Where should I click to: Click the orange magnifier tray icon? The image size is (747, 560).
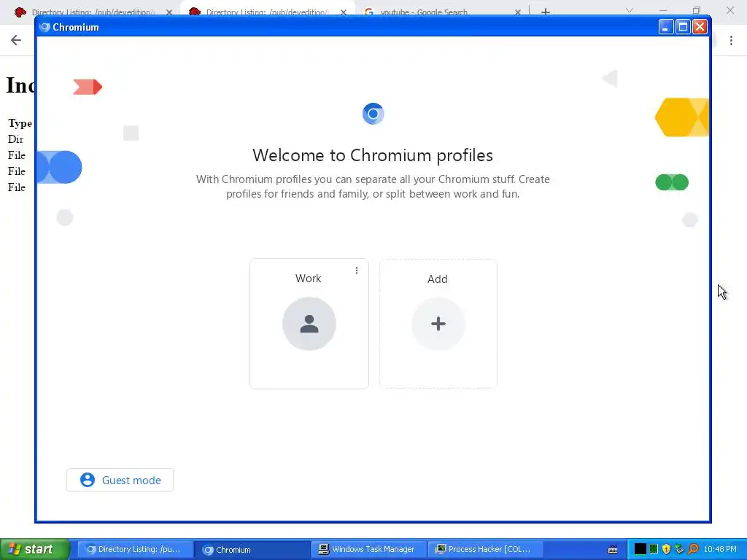coord(693,549)
